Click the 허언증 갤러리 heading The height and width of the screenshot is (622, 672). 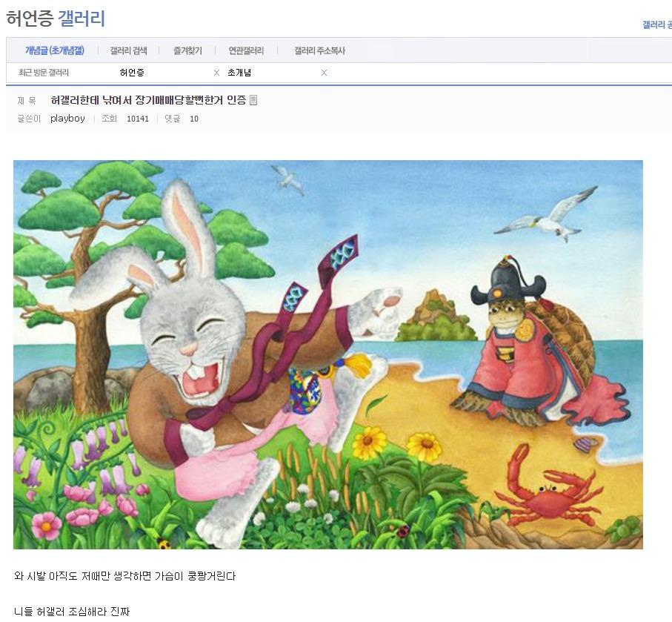(56, 19)
